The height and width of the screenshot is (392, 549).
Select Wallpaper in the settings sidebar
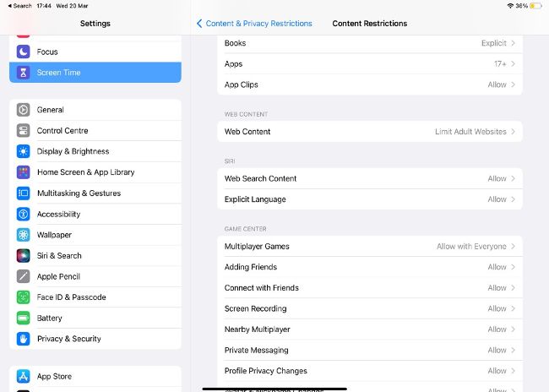point(54,235)
